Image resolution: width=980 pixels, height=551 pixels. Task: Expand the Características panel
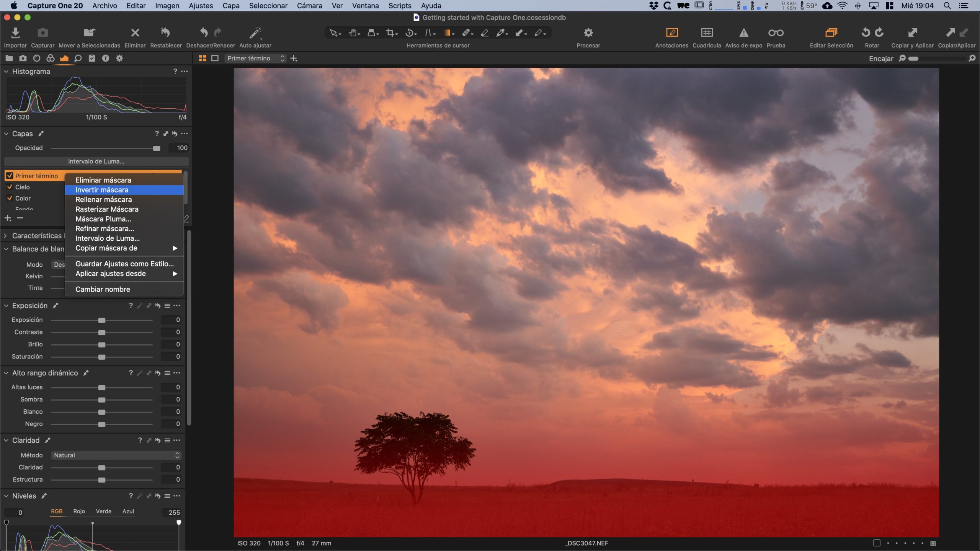[5, 236]
